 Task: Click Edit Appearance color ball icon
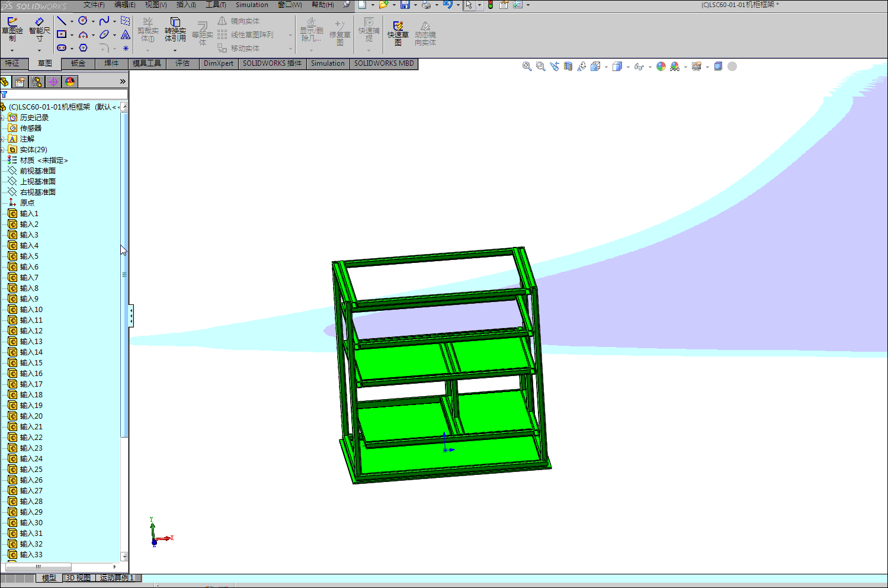coord(661,66)
